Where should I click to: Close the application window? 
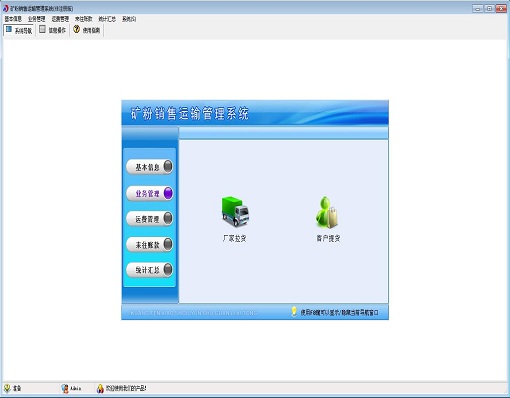501,9
